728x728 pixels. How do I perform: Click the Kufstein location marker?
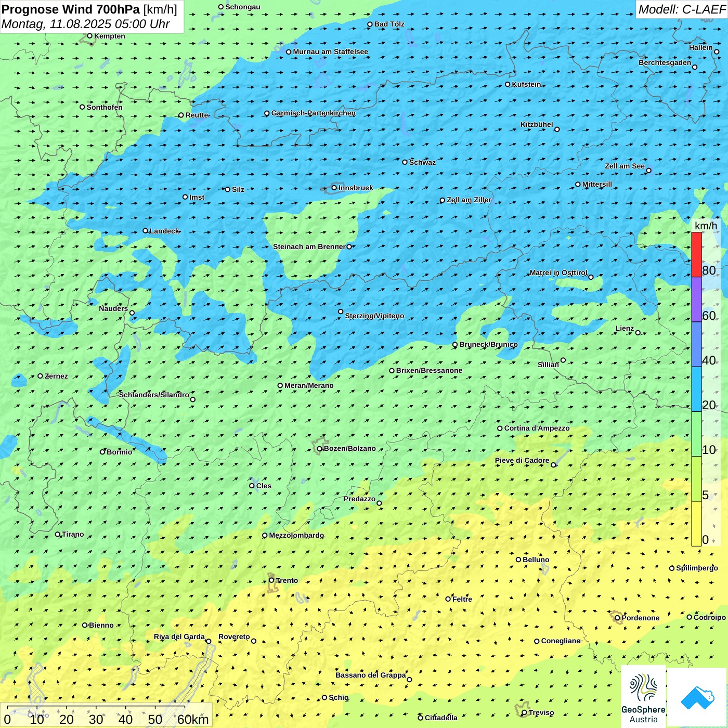click(x=508, y=84)
